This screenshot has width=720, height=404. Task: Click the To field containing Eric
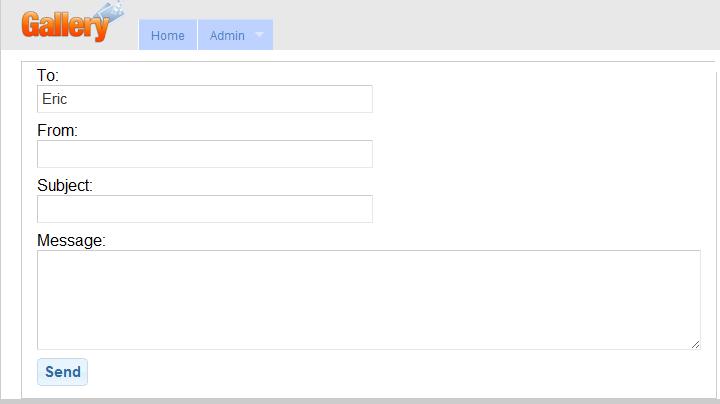tap(205, 99)
